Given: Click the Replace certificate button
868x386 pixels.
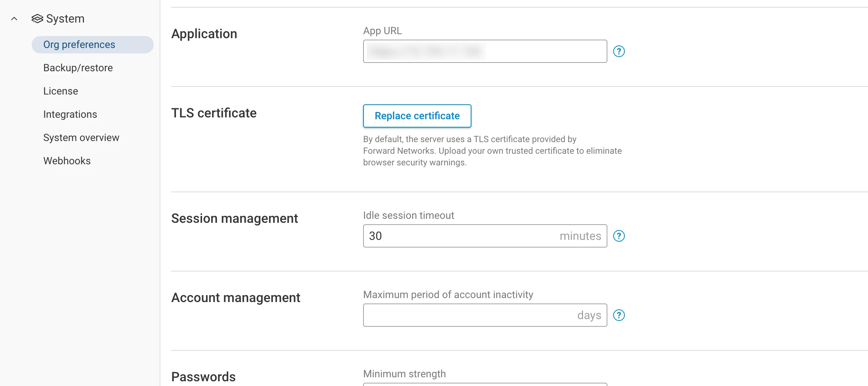Looking at the screenshot, I should [x=417, y=116].
